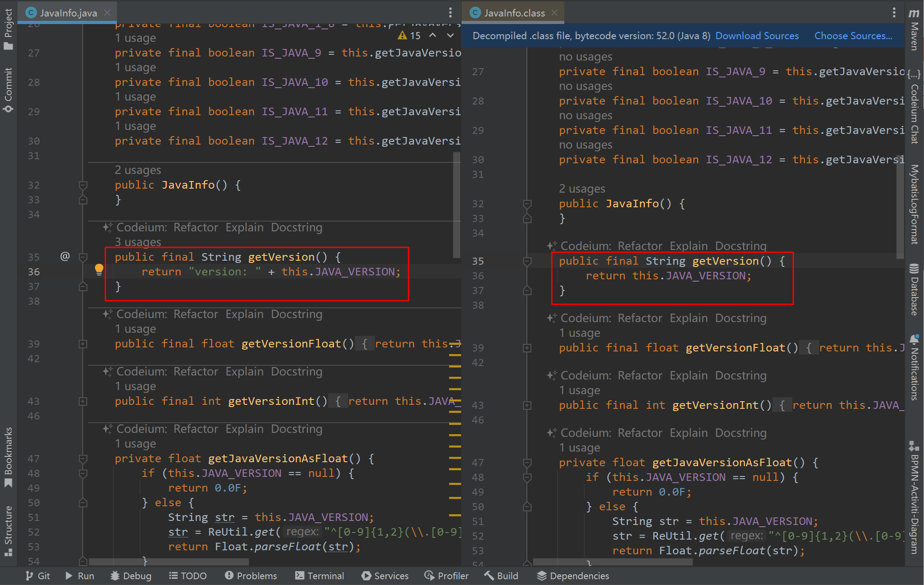Image resolution: width=924 pixels, height=585 pixels.
Task: Collapse the if block at line 48 in JavaInfo.java
Action: pyautogui.click(x=83, y=473)
